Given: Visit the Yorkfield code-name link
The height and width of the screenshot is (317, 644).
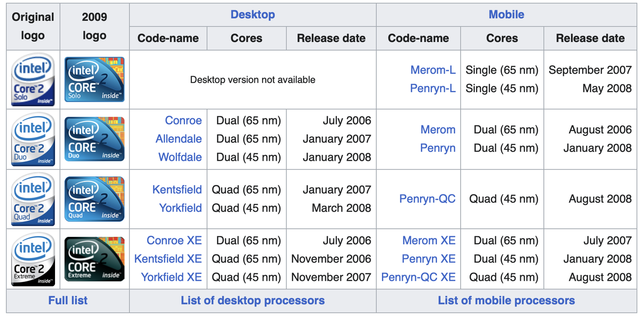Looking at the screenshot, I should pos(181,208).
